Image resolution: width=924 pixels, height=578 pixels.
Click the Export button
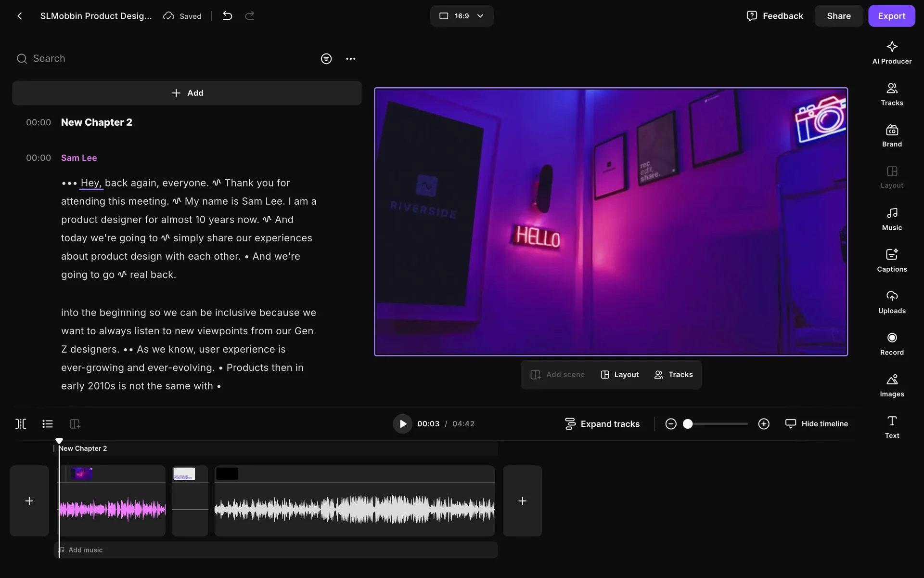point(891,16)
